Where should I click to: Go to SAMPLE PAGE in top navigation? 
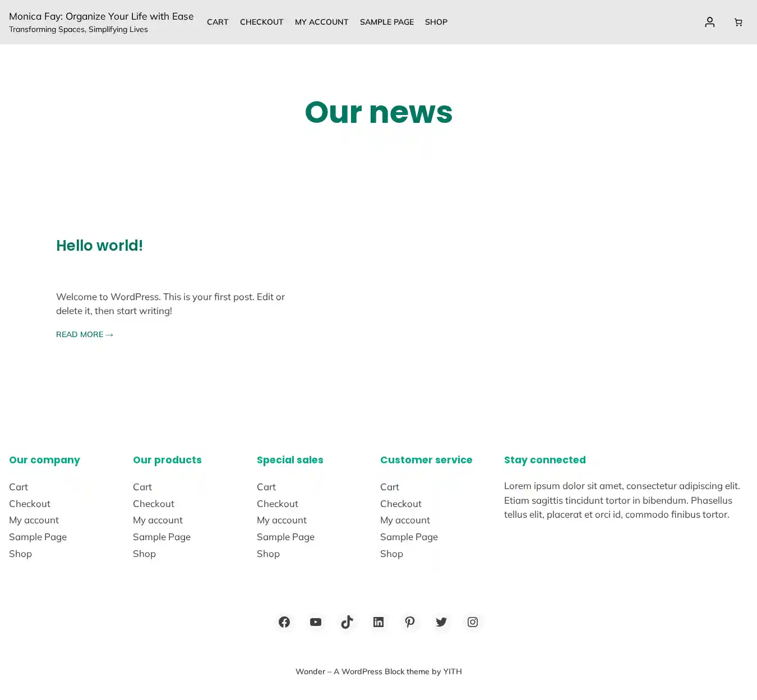pos(386,22)
